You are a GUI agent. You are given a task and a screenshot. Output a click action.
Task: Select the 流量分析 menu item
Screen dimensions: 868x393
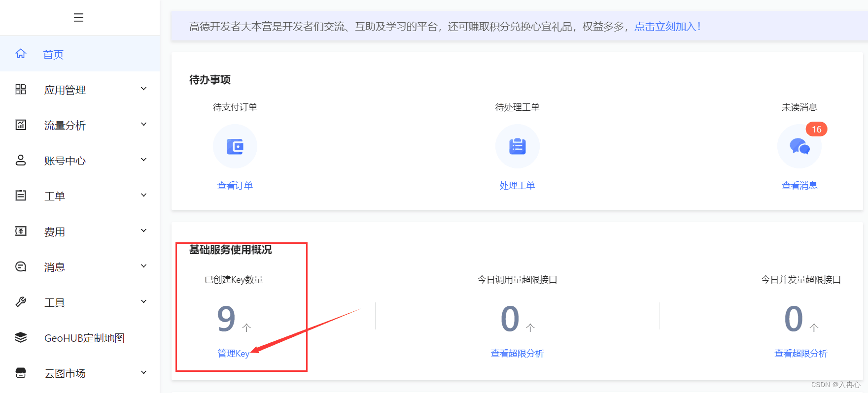[80, 125]
